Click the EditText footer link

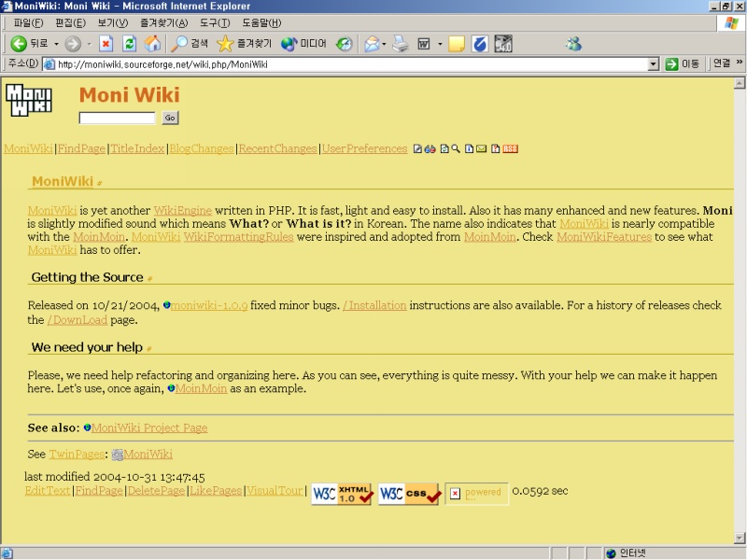point(48,491)
